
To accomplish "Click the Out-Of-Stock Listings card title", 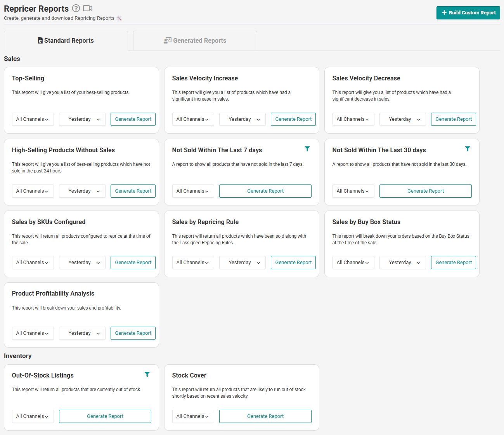I will tap(43, 375).
